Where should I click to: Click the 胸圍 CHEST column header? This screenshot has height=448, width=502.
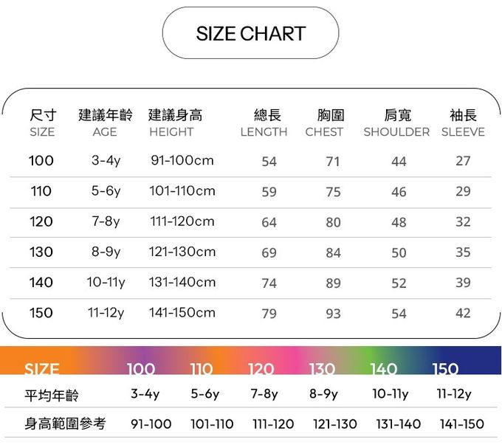point(325,123)
